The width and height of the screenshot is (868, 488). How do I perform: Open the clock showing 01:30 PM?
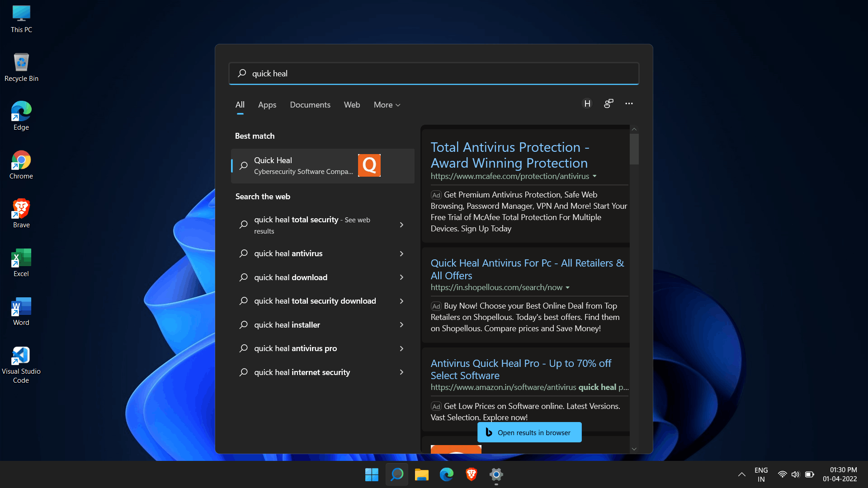coord(840,474)
